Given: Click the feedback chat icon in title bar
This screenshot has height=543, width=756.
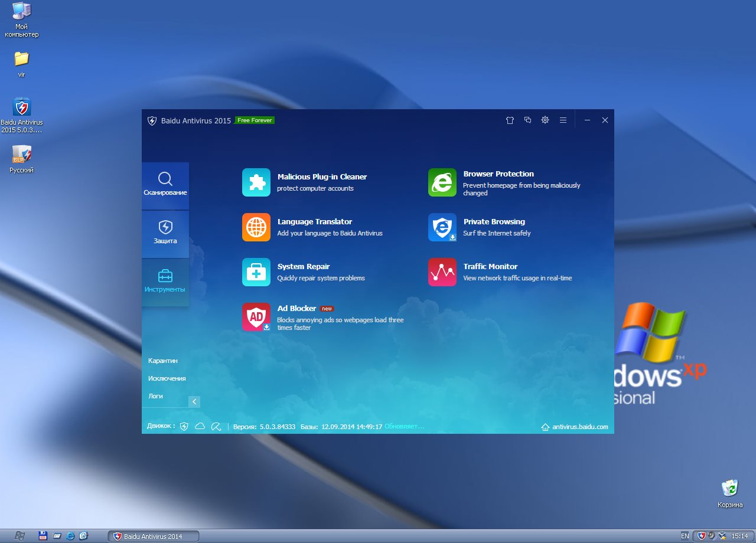Looking at the screenshot, I should (528, 120).
